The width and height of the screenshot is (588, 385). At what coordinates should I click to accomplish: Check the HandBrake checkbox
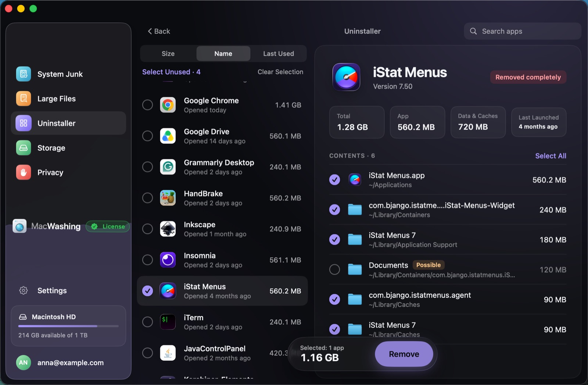tap(148, 198)
